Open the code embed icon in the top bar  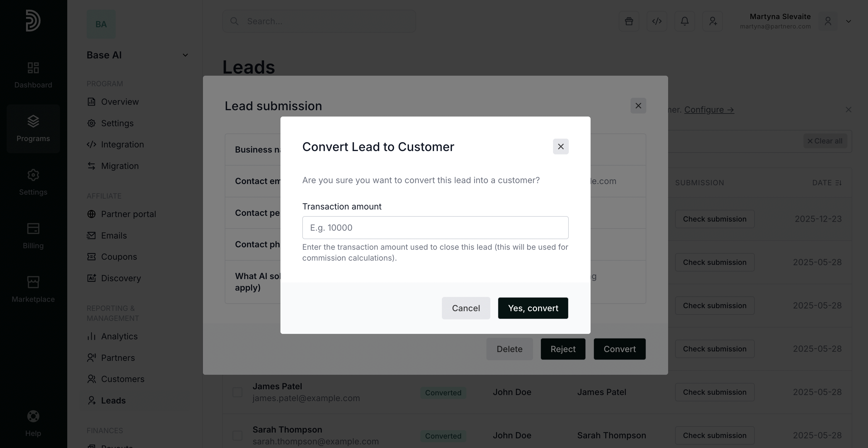click(657, 21)
